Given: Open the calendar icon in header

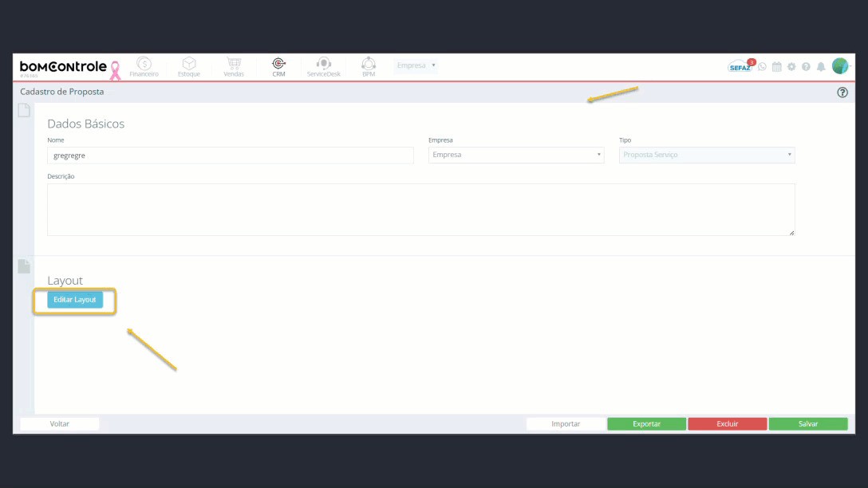Looking at the screenshot, I should [777, 66].
